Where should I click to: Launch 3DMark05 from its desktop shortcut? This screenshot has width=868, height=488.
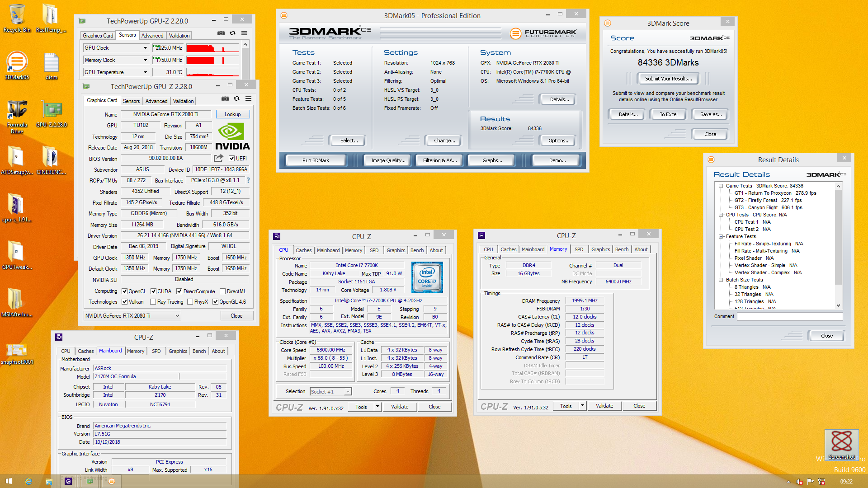pyautogui.click(x=17, y=66)
